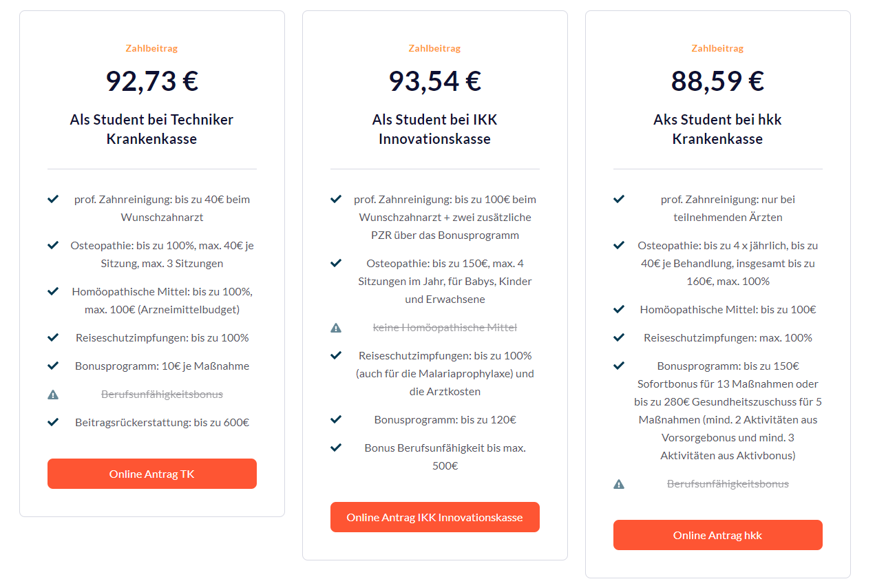
Task: Click checkmark by IKK Bonus Berufsunfähigkeit line
Action: pos(336,447)
